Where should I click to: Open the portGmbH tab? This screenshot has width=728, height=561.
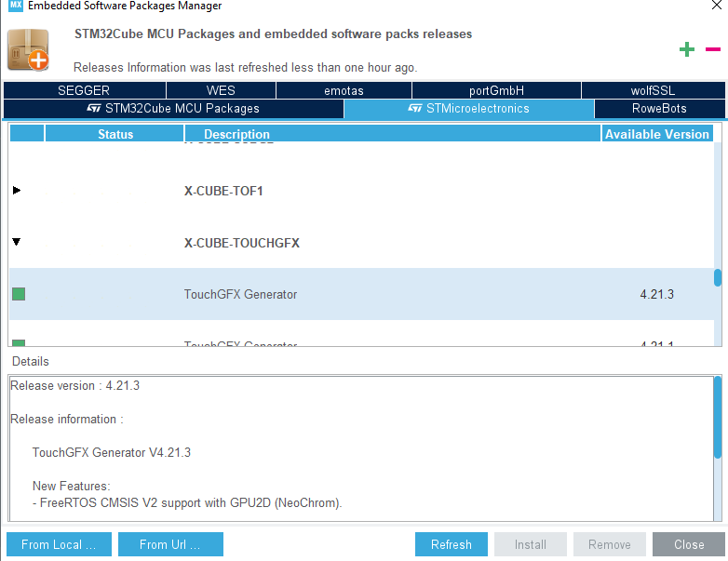tap(496, 90)
